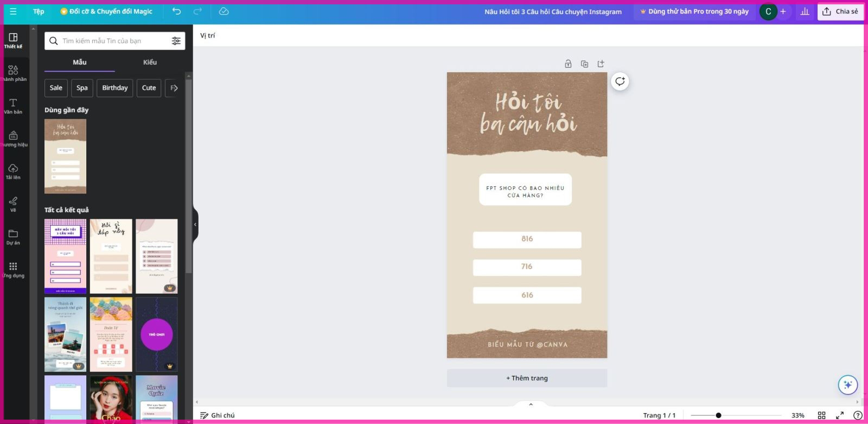This screenshot has height=424, width=868.
Task: Select the FPT Shop question text box
Action: (525, 189)
